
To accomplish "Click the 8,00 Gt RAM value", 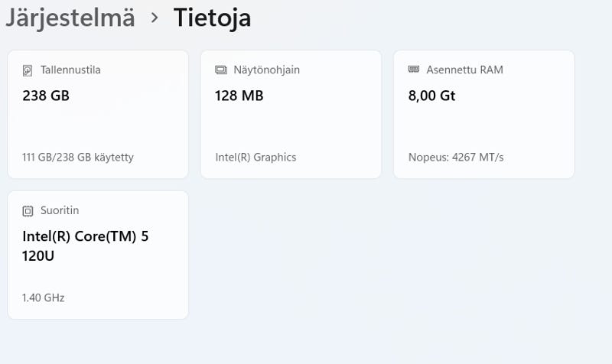I will point(432,96).
